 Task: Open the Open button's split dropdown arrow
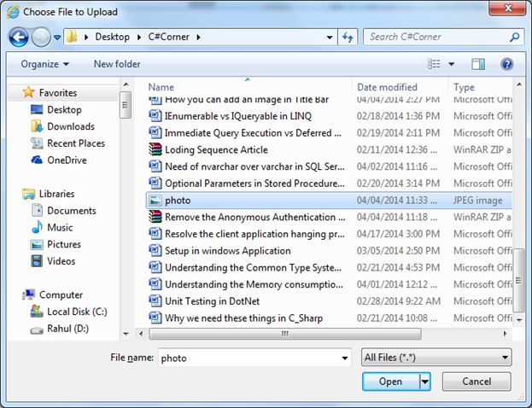coord(425,382)
